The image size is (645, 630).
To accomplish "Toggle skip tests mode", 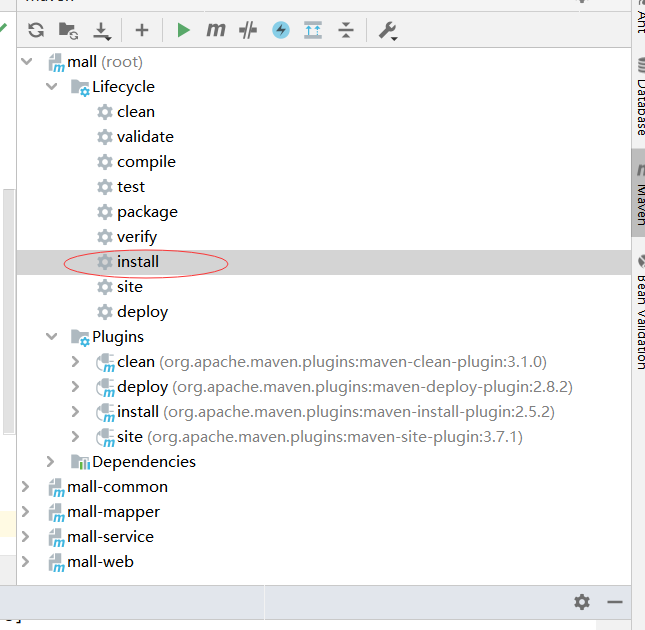I will 248,30.
